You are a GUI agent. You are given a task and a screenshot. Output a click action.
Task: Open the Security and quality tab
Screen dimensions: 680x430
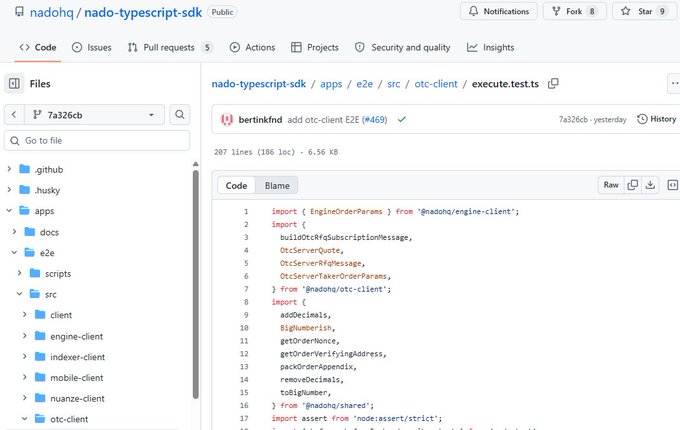tap(402, 47)
